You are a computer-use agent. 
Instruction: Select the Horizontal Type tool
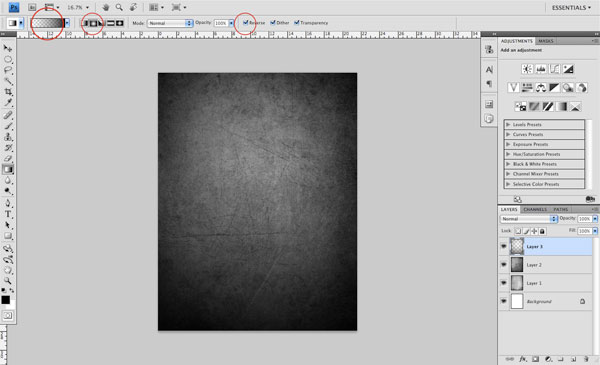point(8,214)
